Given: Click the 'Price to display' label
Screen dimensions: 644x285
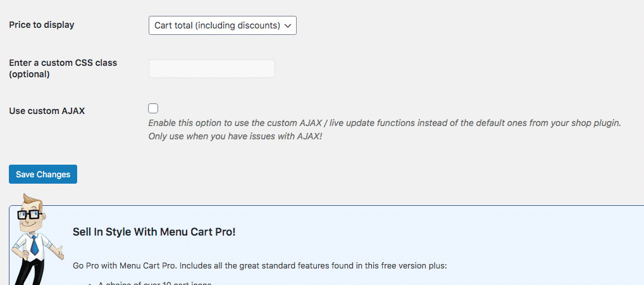Looking at the screenshot, I should [x=41, y=25].
